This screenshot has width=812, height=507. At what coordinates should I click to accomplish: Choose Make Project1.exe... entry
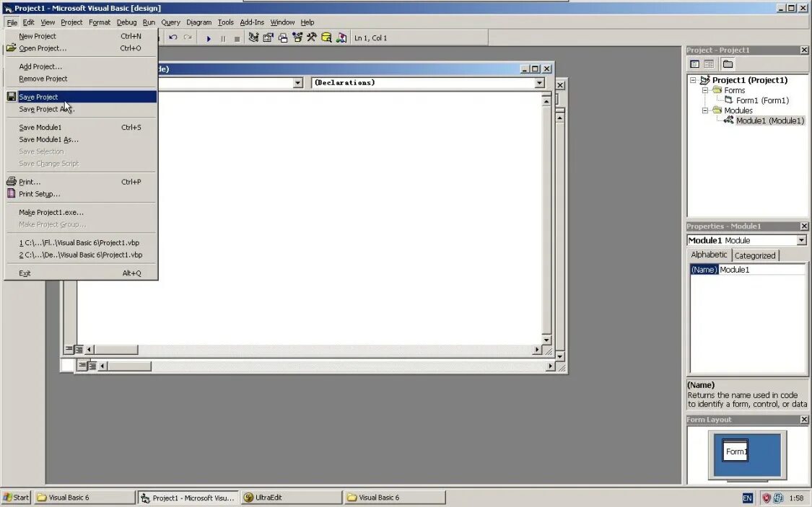coord(81,212)
